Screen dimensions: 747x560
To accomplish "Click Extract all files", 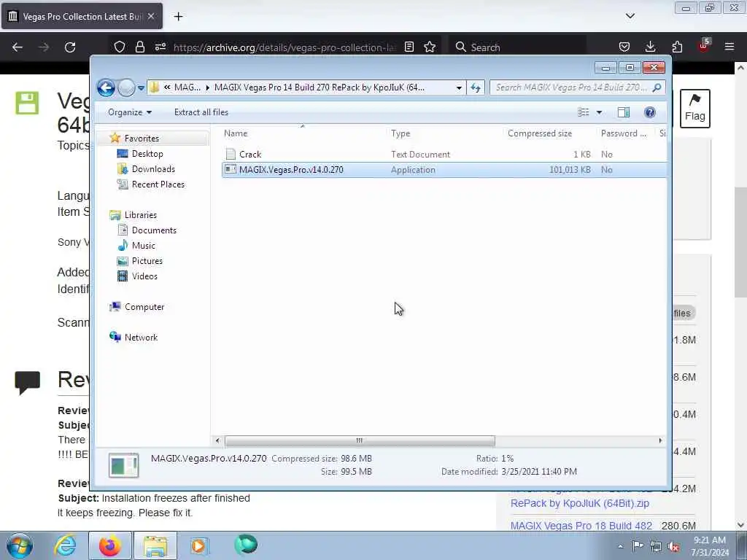I will (201, 112).
